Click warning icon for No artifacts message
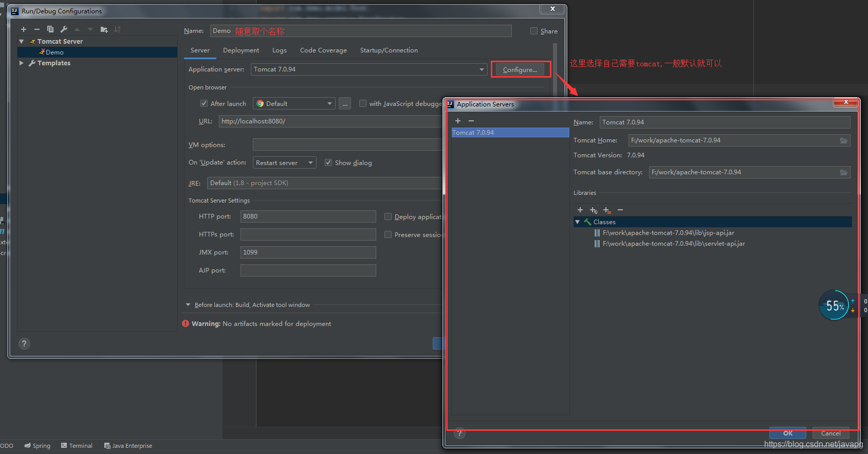 pyautogui.click(x=186, y=323)
